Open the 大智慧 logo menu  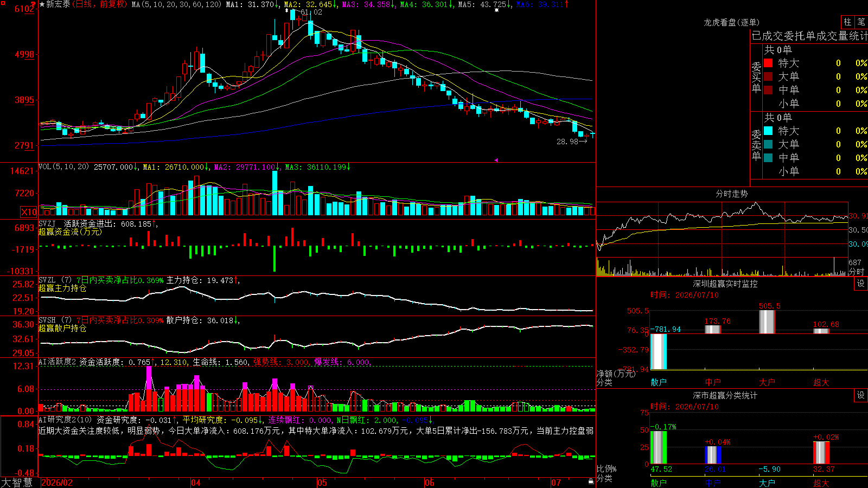(x=17, y=483)
